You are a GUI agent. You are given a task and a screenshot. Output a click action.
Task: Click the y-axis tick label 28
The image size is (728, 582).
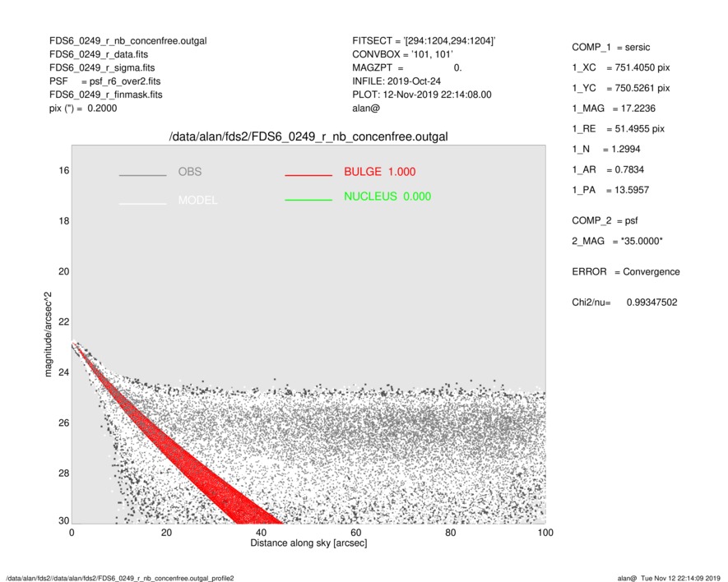pos(64,473)
